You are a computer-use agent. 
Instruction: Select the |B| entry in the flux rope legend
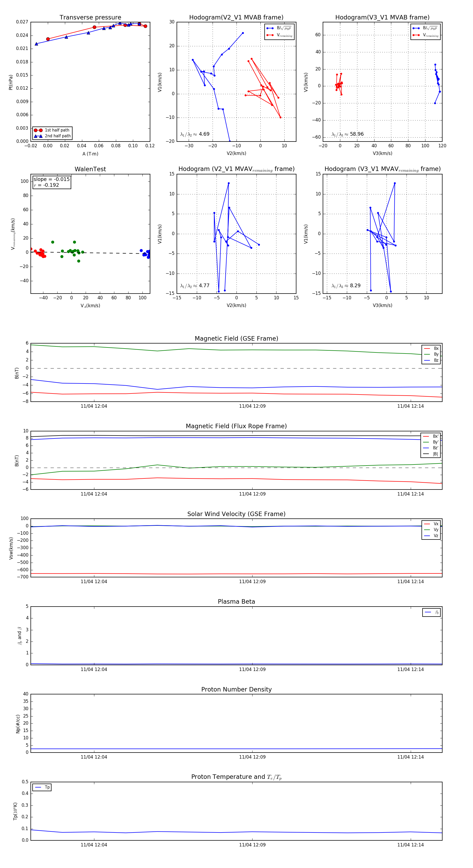tap(431, 454)
